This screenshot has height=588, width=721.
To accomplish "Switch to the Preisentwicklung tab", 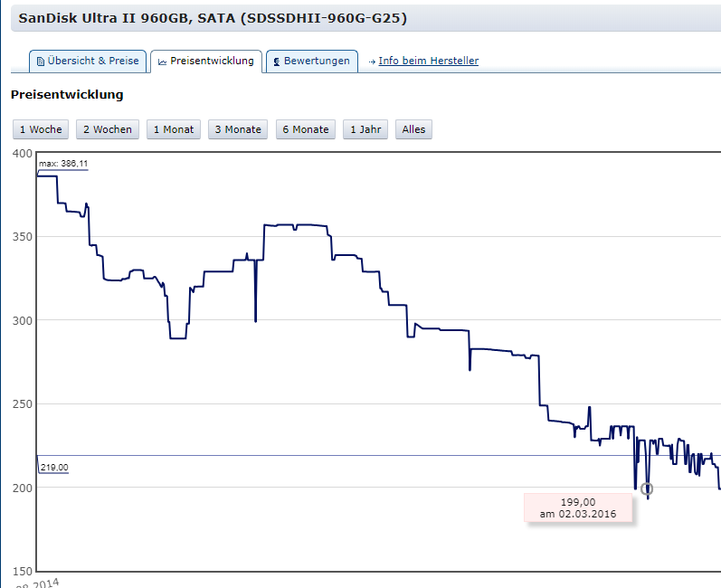I will pyautogui.click(x=206, y=62).
